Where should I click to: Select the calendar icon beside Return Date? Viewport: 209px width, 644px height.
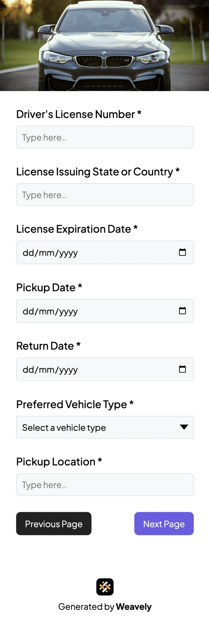click(183, 369)
